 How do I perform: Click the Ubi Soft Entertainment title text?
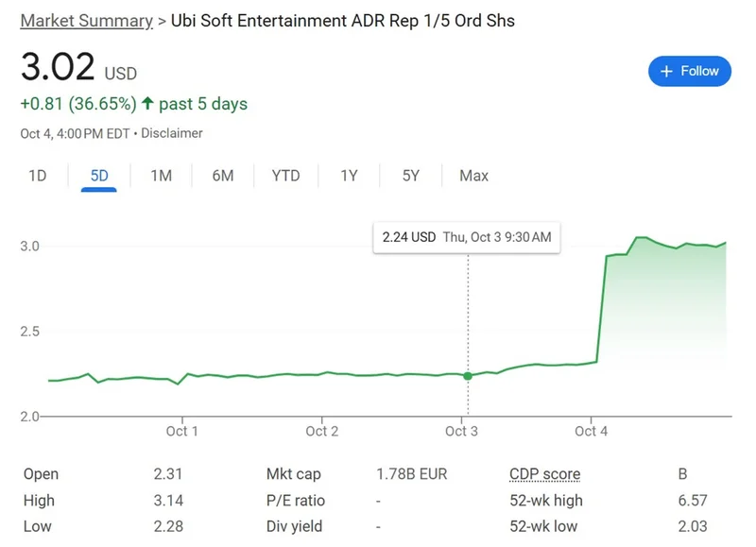(340, 21)
